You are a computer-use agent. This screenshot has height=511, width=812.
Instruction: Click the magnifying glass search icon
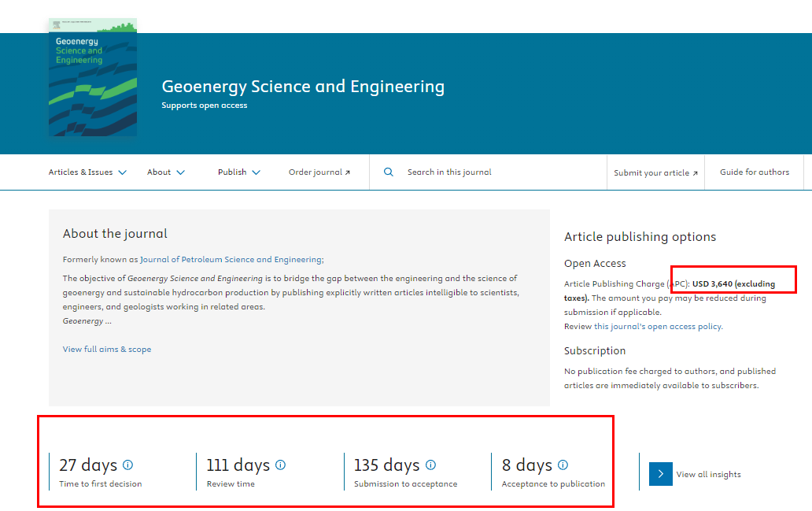pyautogui.click(x=388, y=172)
